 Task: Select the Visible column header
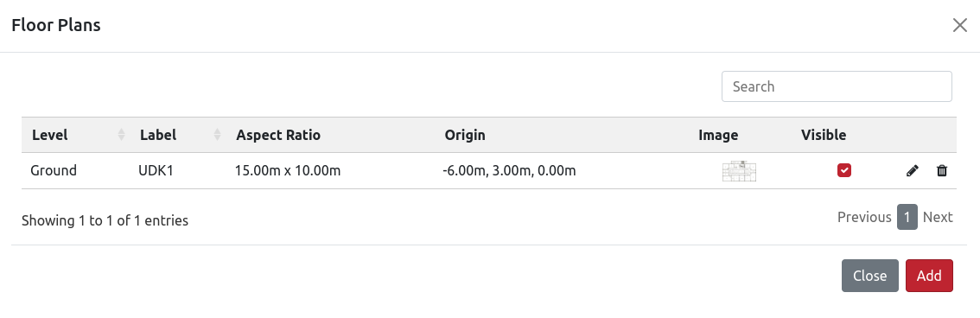coord(823,135)
